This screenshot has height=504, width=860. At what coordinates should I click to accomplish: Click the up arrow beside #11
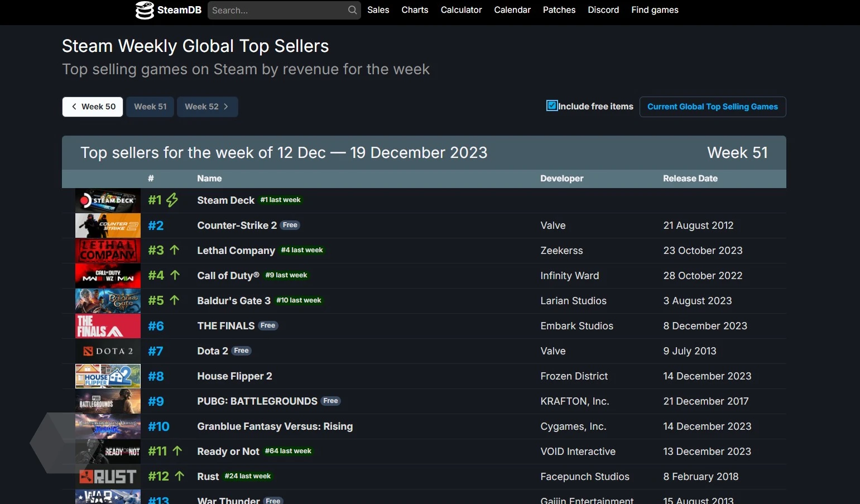[x=177, y=451]
